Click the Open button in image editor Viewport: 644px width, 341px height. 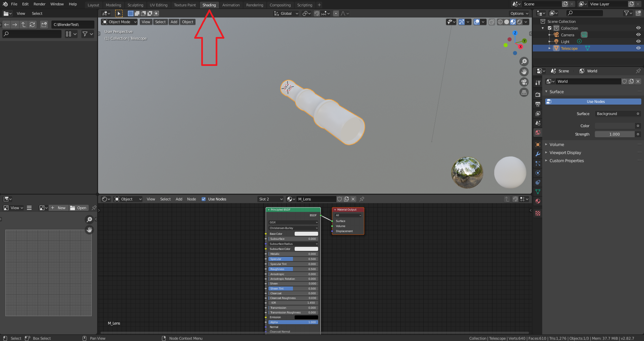(x=78, y=208)
